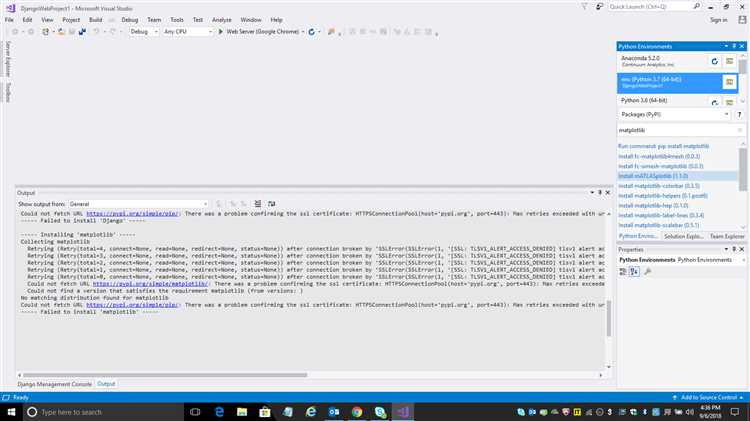Viewport: 750px width, 421px height.
Task: Click Alphabetical sort icon in Properties
Action: click(634, 272)
